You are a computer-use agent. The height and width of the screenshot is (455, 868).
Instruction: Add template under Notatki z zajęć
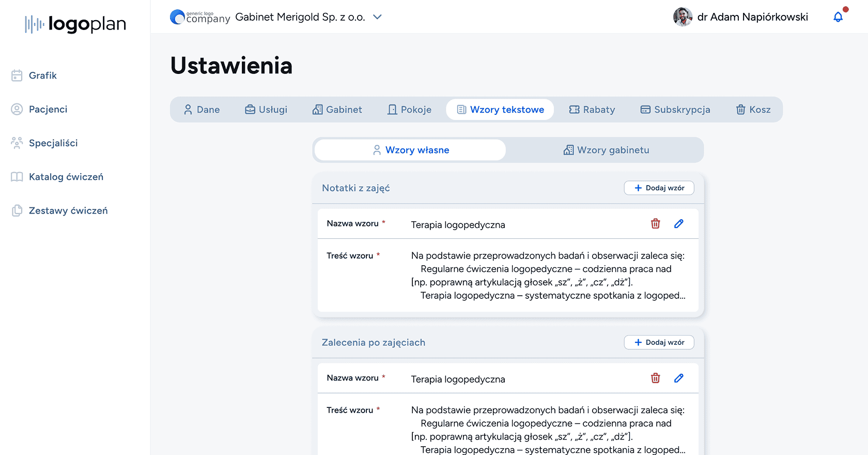[659, 188]
